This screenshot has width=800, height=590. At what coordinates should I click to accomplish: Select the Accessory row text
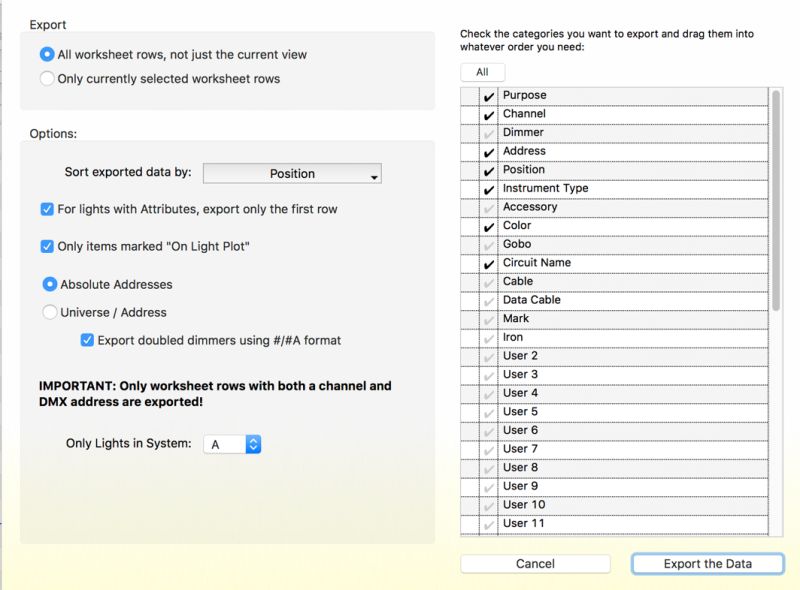click(530, 207)
